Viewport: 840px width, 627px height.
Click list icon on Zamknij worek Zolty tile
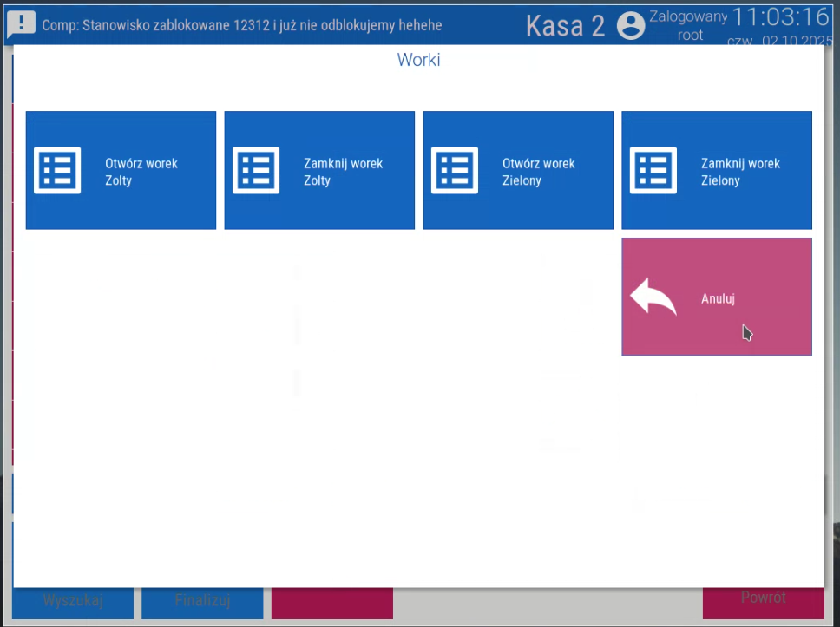256,171
